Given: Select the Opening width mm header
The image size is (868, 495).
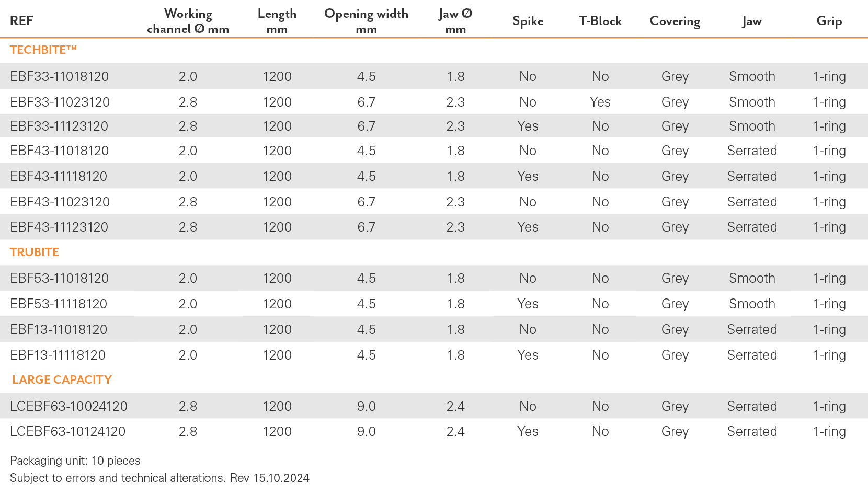Looking at the screenshot, I should click(x=366, y=21).
